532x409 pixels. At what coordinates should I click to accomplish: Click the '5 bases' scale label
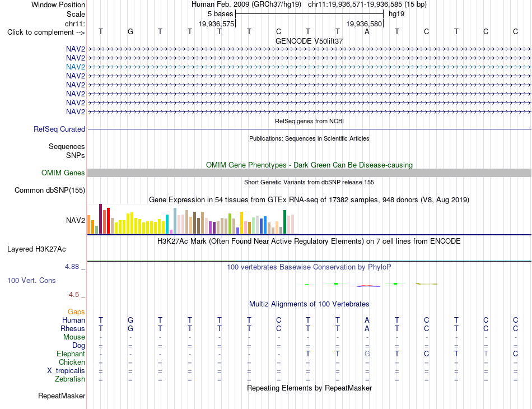(221, 14)
